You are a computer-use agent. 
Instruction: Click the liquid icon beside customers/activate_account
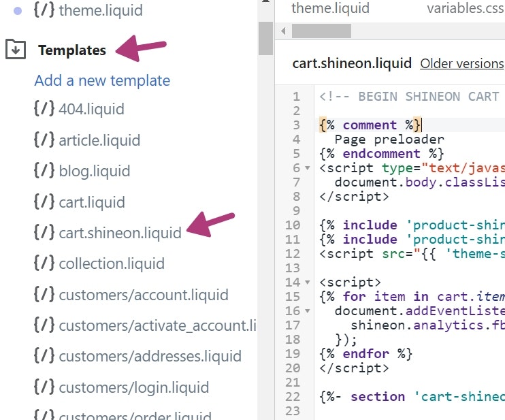[44, 325]
